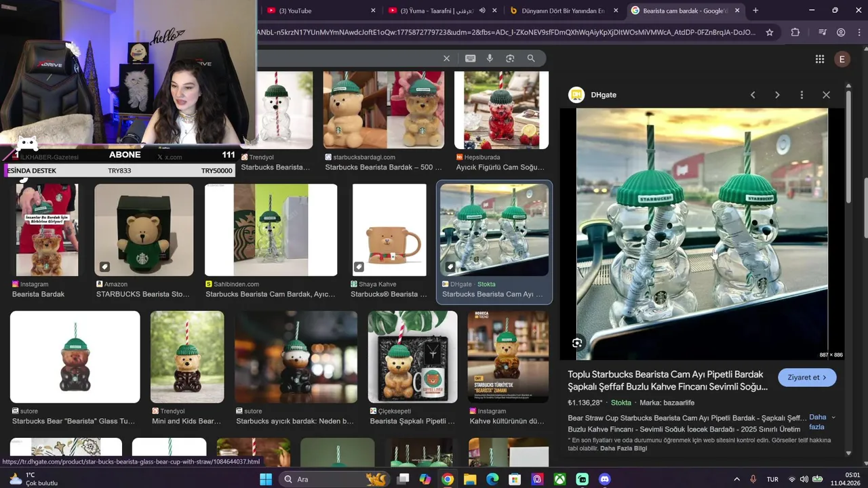Switch to Dünyanın Dört Bir Yanından tab

click(x=563, y=10)
